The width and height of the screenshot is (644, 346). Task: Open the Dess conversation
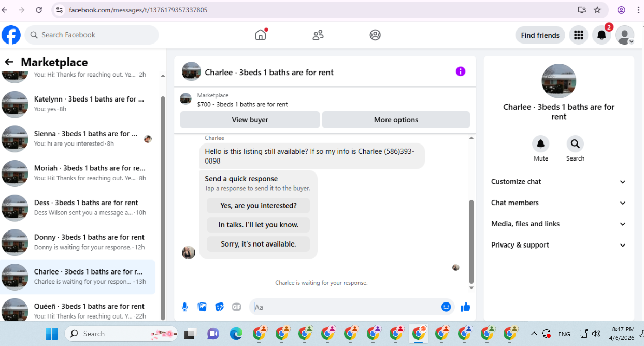click(78, 208)
